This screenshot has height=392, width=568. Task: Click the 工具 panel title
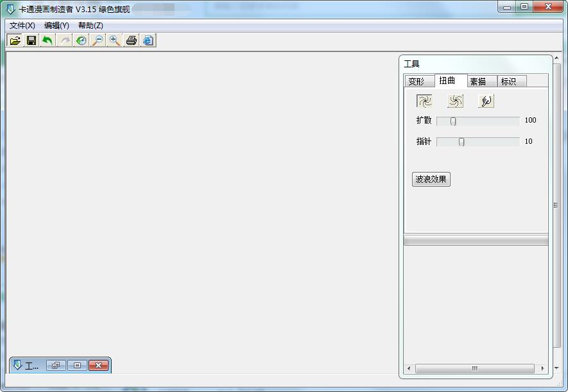pos(411,64)
